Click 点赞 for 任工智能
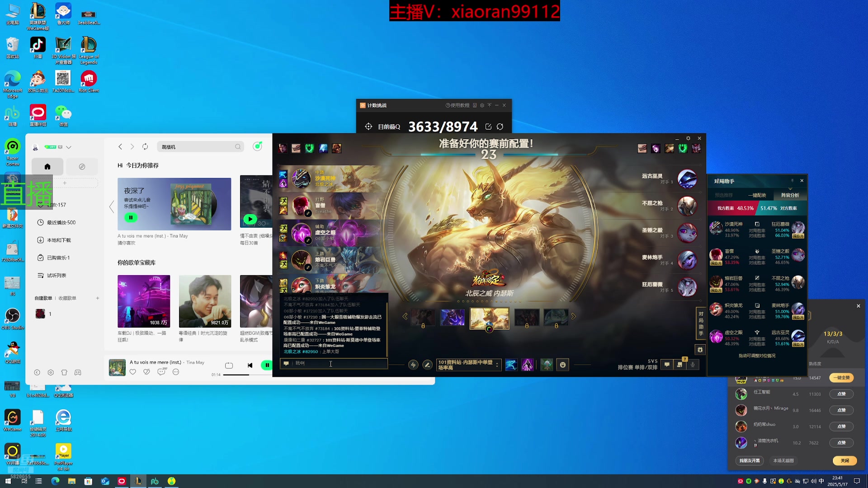868x488 pixels. coord(841,394)
